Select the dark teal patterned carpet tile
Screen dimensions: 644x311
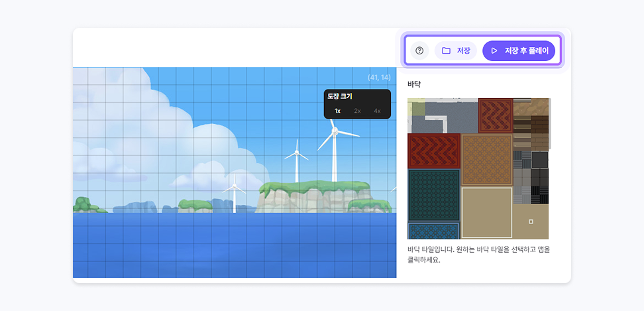[x=433, y=194]
